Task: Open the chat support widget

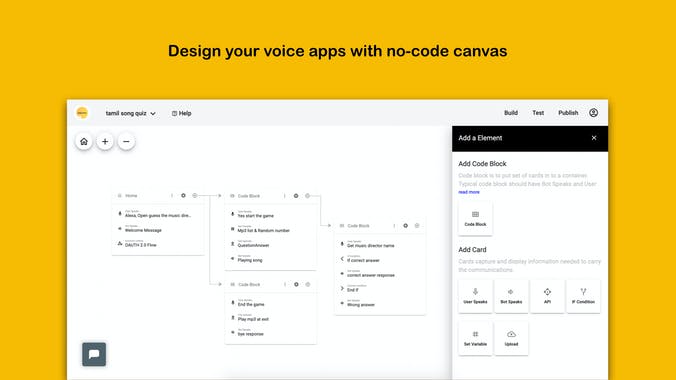Action: coord(94,354)
